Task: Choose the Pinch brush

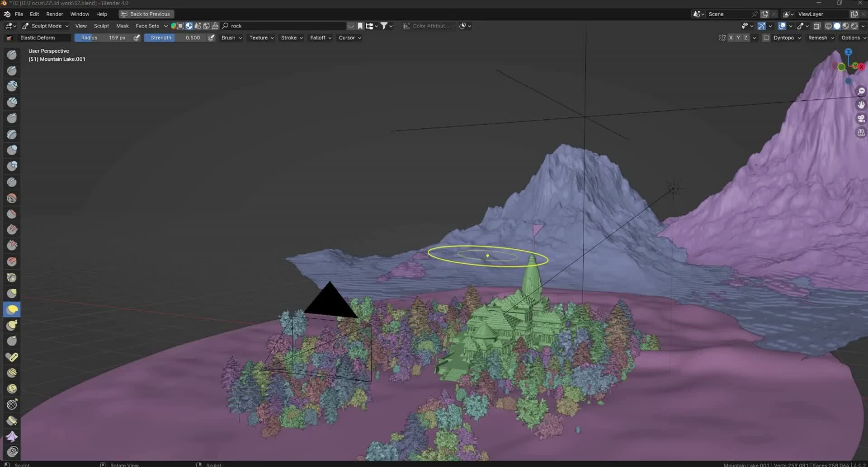Action: click(12, 277)
